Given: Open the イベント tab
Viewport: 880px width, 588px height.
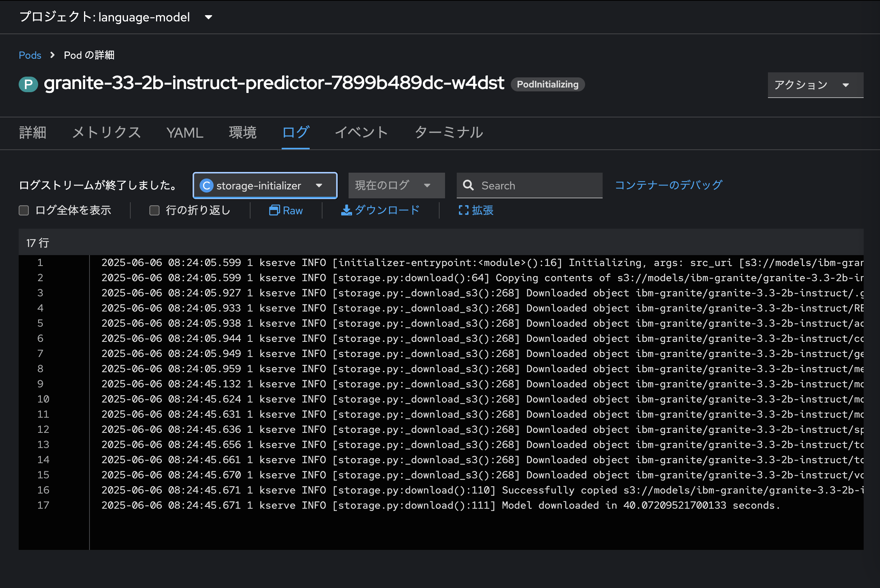Looking at the screenshot, I should pyautogui.click(x=361, y=133).
